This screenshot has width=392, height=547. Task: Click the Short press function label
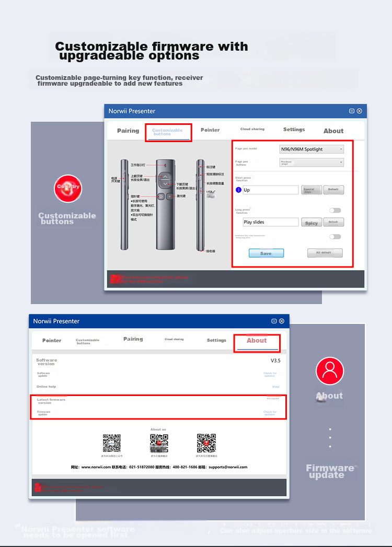click(x=243, y=179)
